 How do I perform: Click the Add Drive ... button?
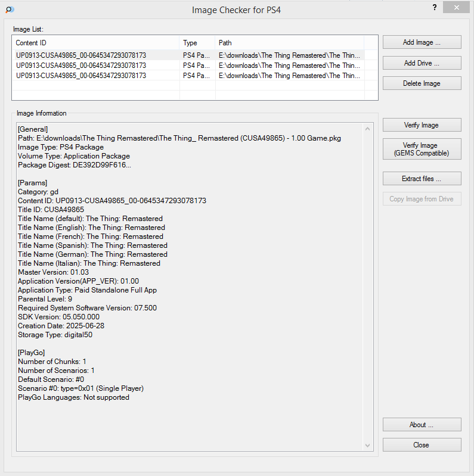point(422,63)
